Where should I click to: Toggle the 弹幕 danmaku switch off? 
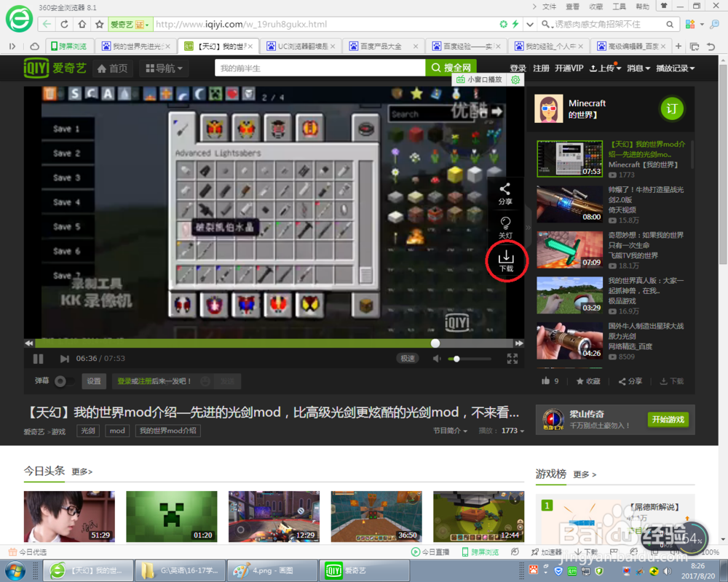[x=61, y=380]
